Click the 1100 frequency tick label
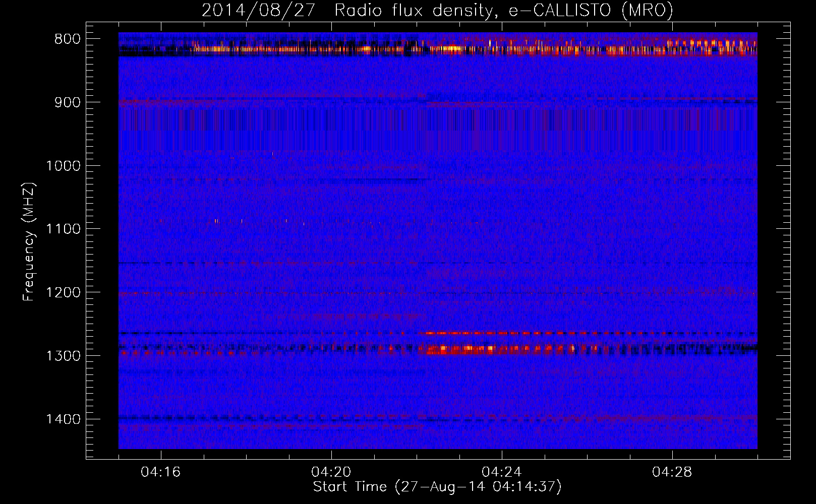 click(x=63, y=229)
